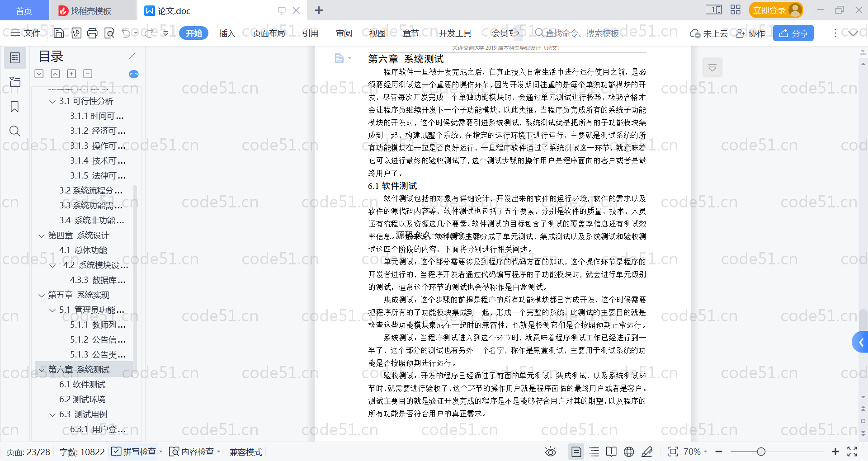Select the 章节 ribbon tab
This screenshot has width=868, height=461.
pos(411,33)
